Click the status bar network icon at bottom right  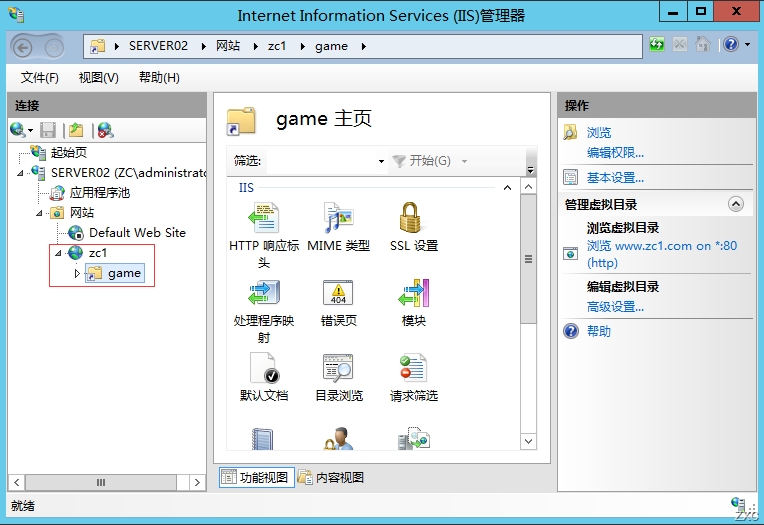(738, 503)
